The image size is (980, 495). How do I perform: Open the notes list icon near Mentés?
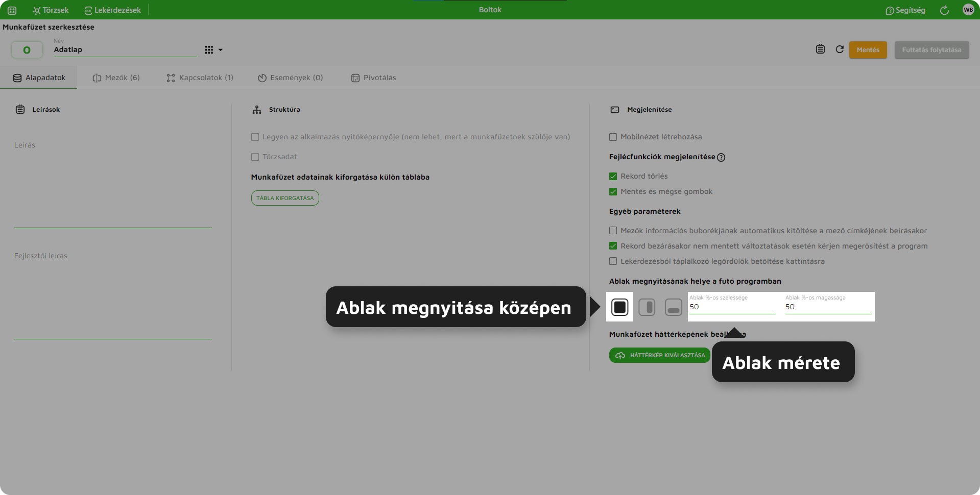820,49
